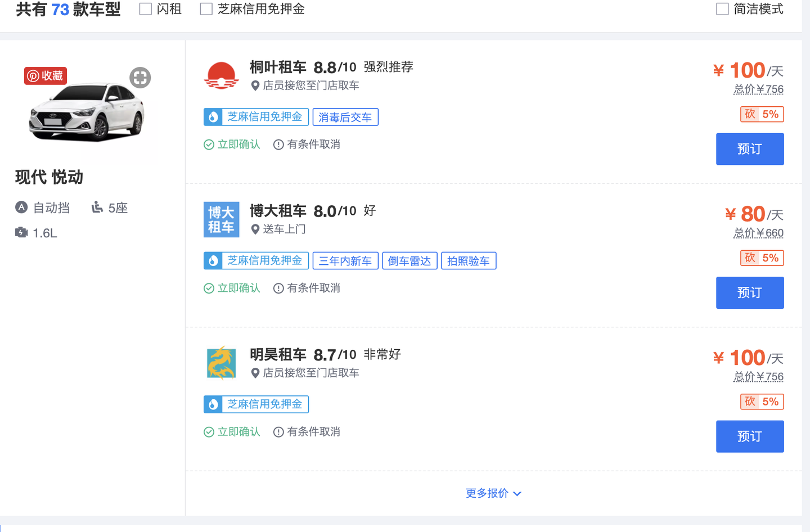Image resolution: width=810 pixels, height=532 pixels.
Task: Toggle the 简洁模式 checkbox
Action: (x=722, y=9)
